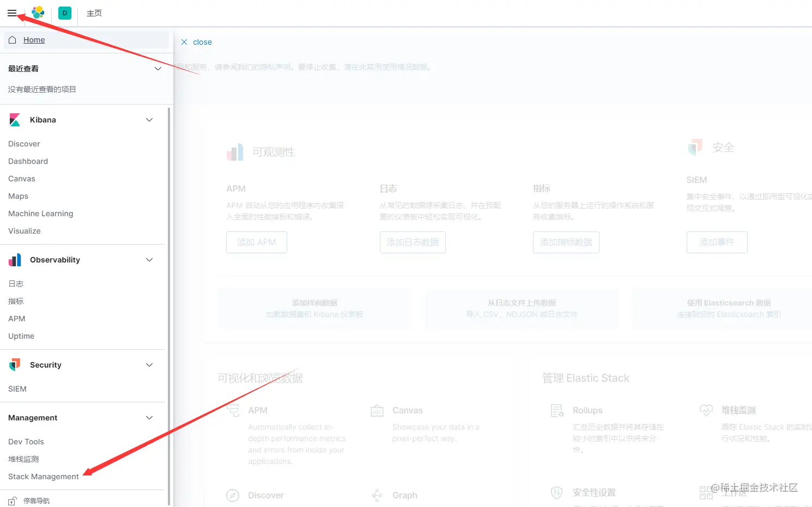Image resolution: width=812 pixels, height=507 pixels.
Task: Open Maps in sidebar
Action: [x=18, y=196]
